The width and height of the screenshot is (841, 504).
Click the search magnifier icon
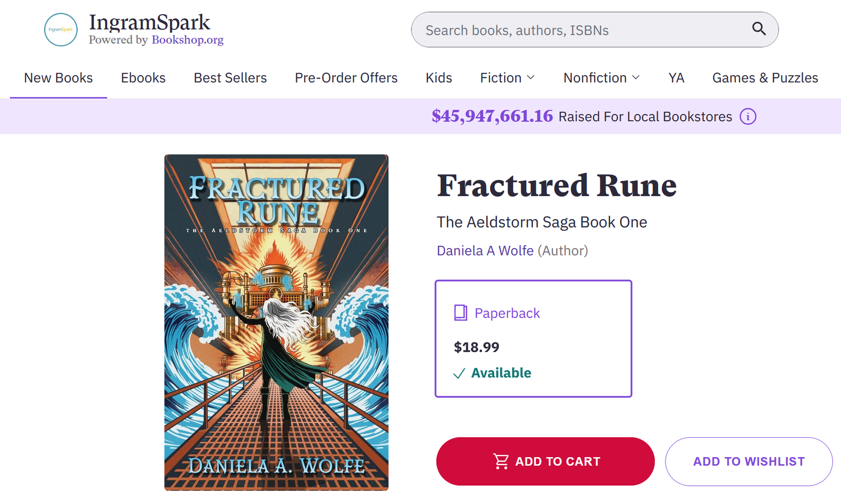(x=758, y=29)
